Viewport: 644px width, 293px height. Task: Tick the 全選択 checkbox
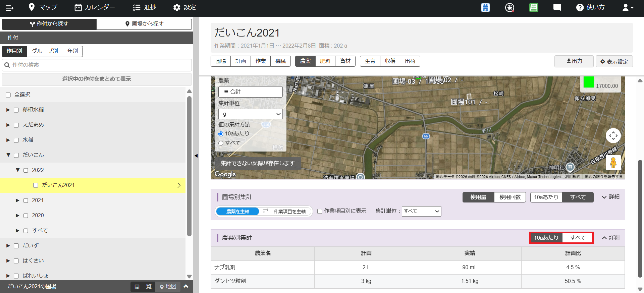[8, 95]
